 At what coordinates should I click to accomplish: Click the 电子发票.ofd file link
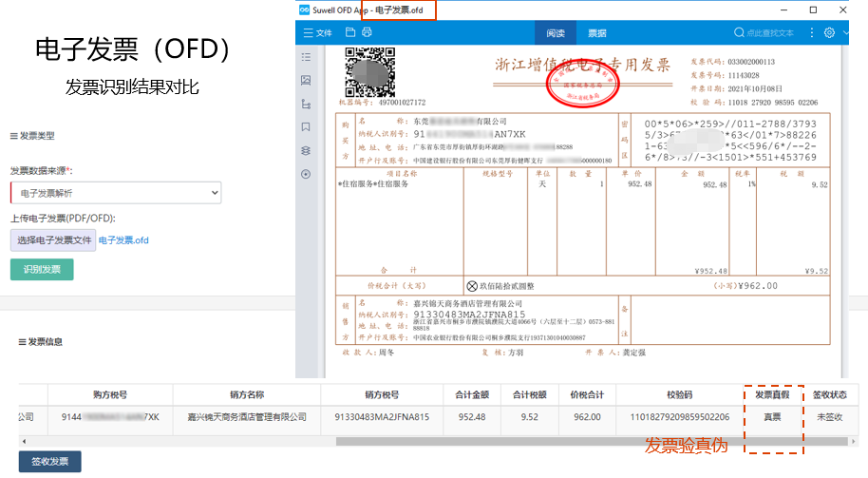[123, 239]
